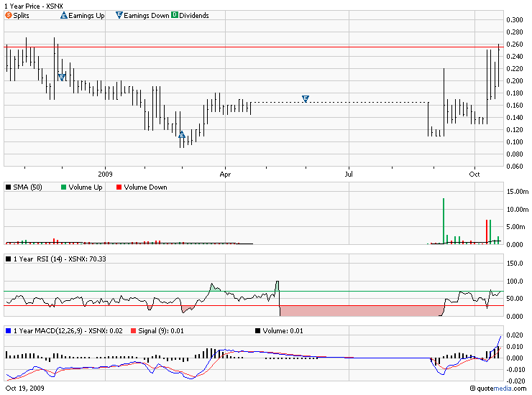Click the tallest green volume bar
This screenshot has height=395, width=532.
click(444, 221)
